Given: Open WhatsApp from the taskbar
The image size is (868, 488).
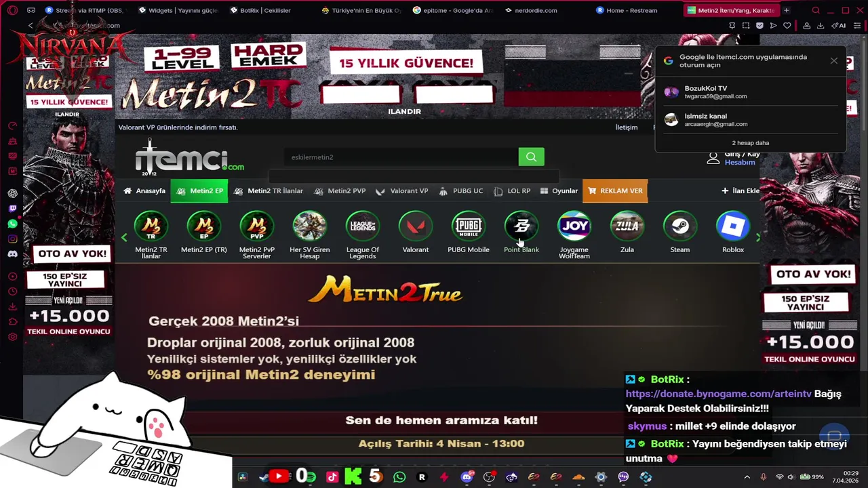Looking at the screenshot, I should [x=399, y=477].
